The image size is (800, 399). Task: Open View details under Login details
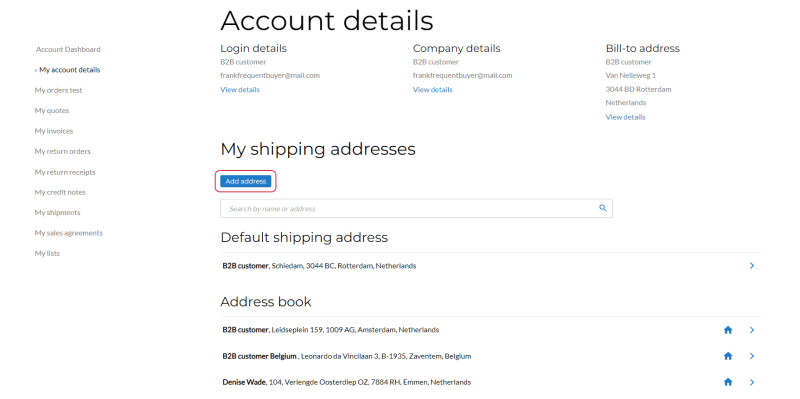[x=240, y=90]
